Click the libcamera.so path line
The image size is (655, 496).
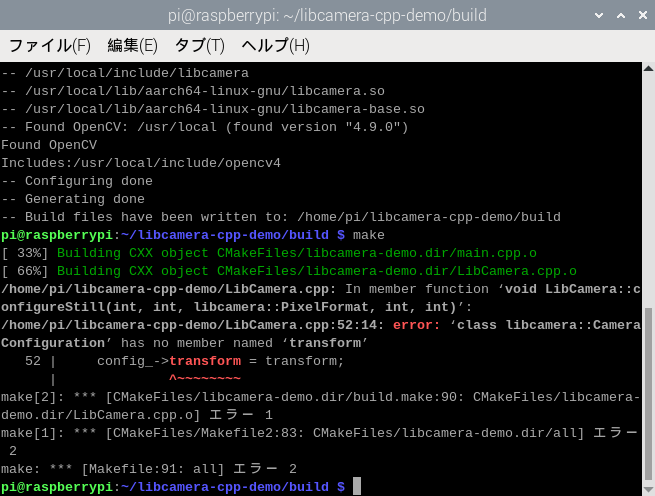(x=193, y=91)
